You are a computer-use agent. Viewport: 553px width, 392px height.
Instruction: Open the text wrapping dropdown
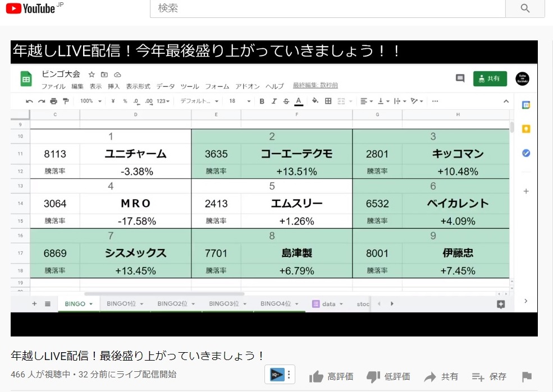pyautogui.click(x=400, y=102)
